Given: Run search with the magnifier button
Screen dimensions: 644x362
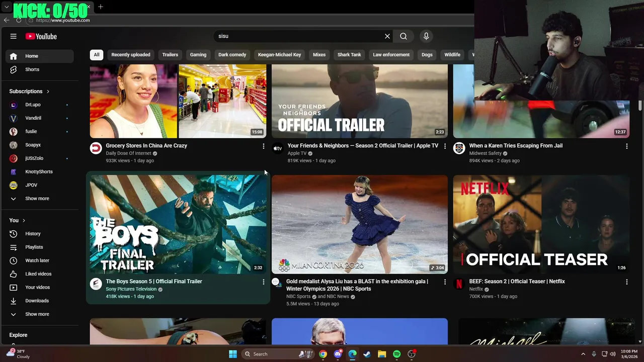Looking at the screenshot, I should pyautogui.click(x=404, y=36).
